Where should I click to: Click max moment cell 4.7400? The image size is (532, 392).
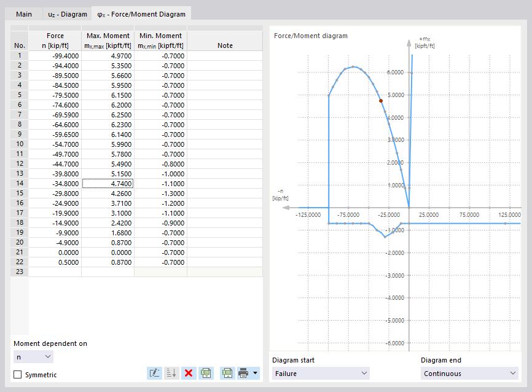coord(108,184)
